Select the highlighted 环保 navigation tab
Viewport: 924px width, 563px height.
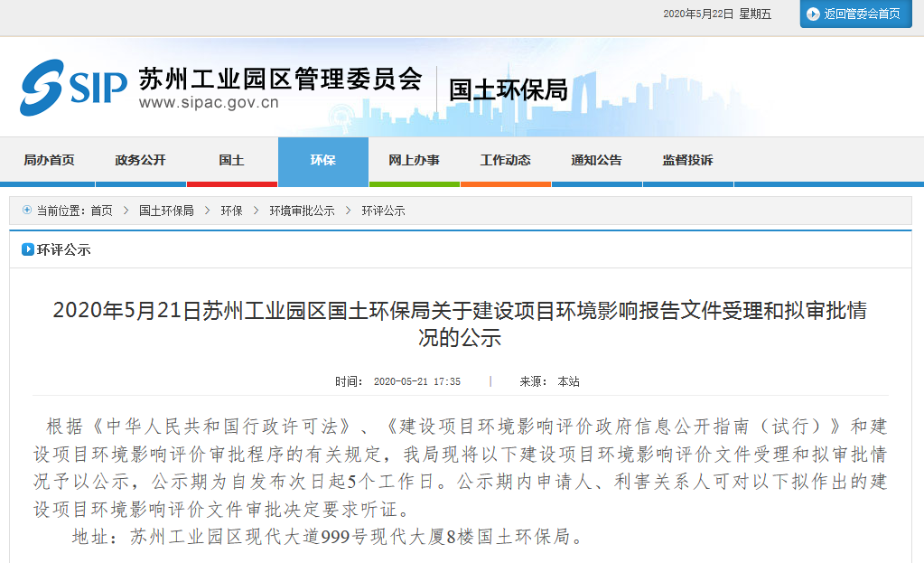click(322, 161)
